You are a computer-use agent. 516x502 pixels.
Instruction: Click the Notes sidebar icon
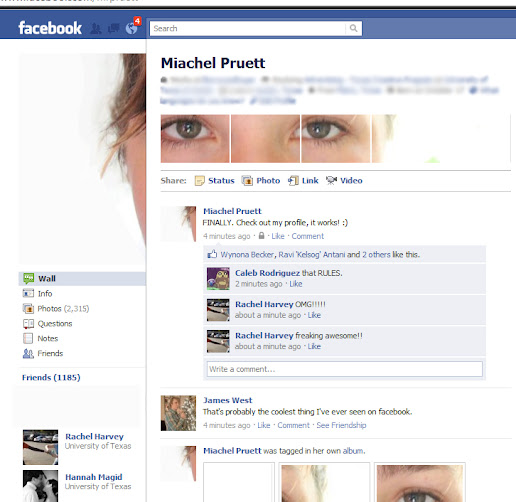[28, 338]
